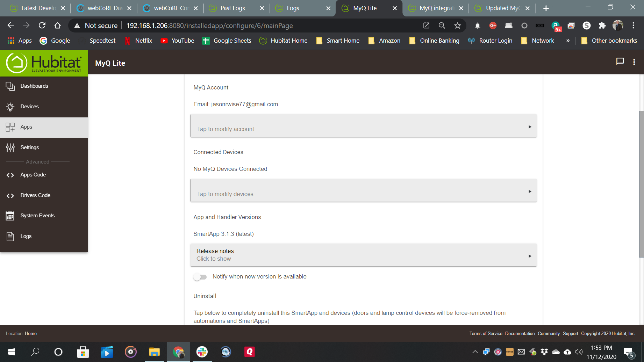Open a new browser tab
Image resolution: width=644 pixels, height=362 pixels.
(546, 8)
